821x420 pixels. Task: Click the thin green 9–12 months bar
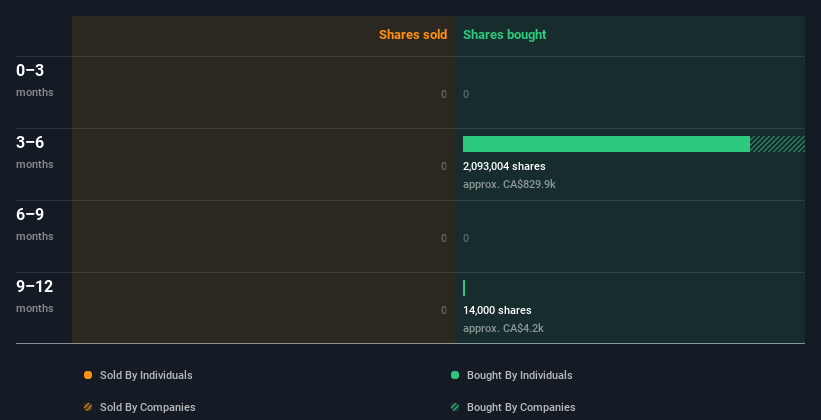[x=464, y=288]
